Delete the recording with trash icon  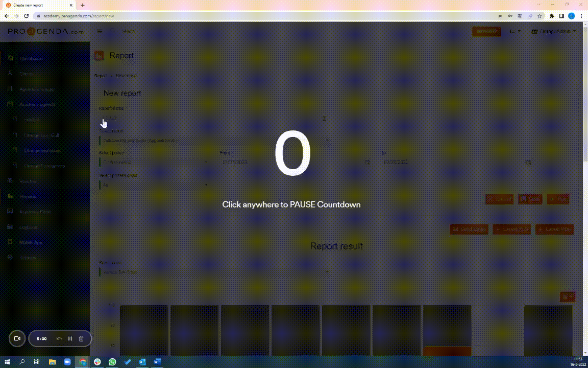pos(81,338)
